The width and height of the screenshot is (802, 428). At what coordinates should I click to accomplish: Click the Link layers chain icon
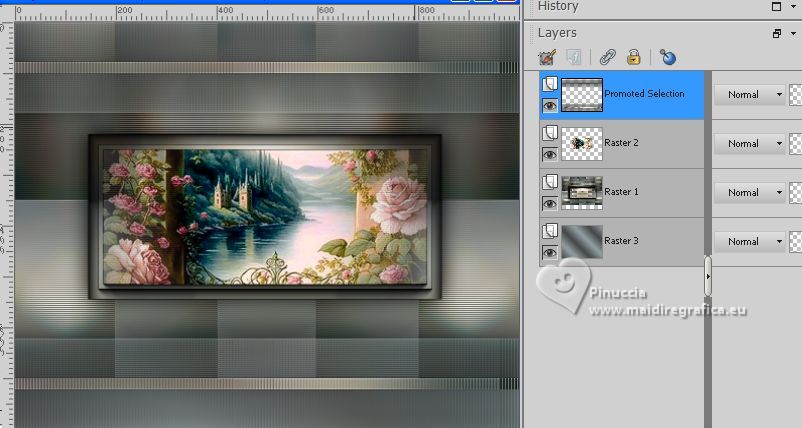608,57
